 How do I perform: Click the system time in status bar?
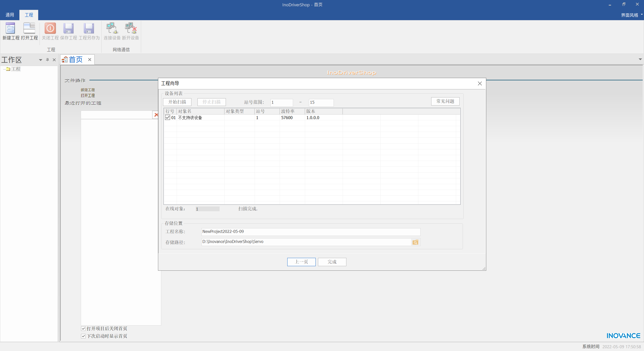pyautogui.click(x=621, y=347)
